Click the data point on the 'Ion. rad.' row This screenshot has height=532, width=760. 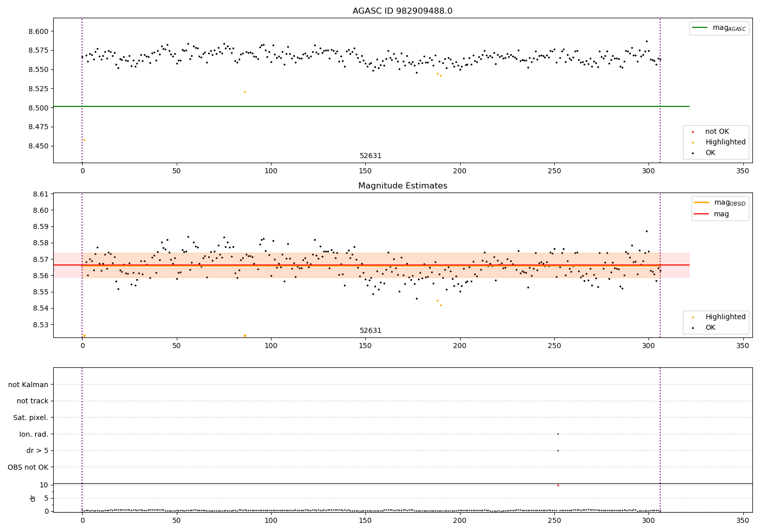pos(558,434)
